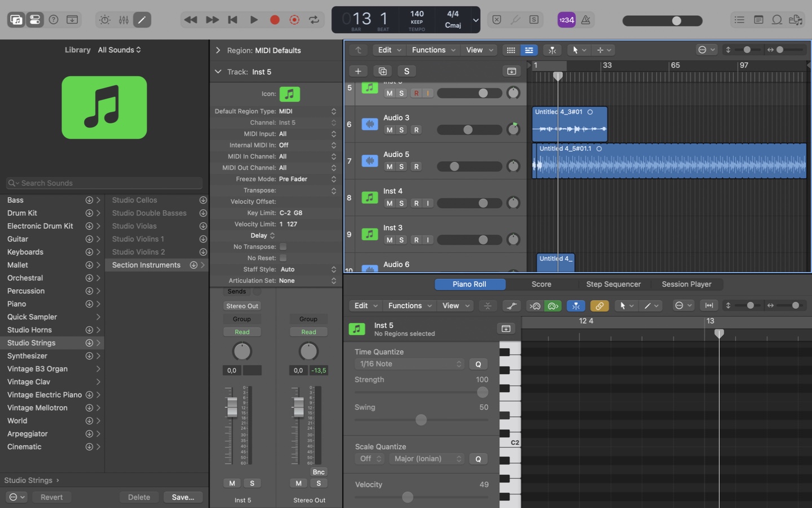The width and height of the screenshot is (812, 508).
Task: Enable the No Transpose checkbox
Action: coord(283,247)
